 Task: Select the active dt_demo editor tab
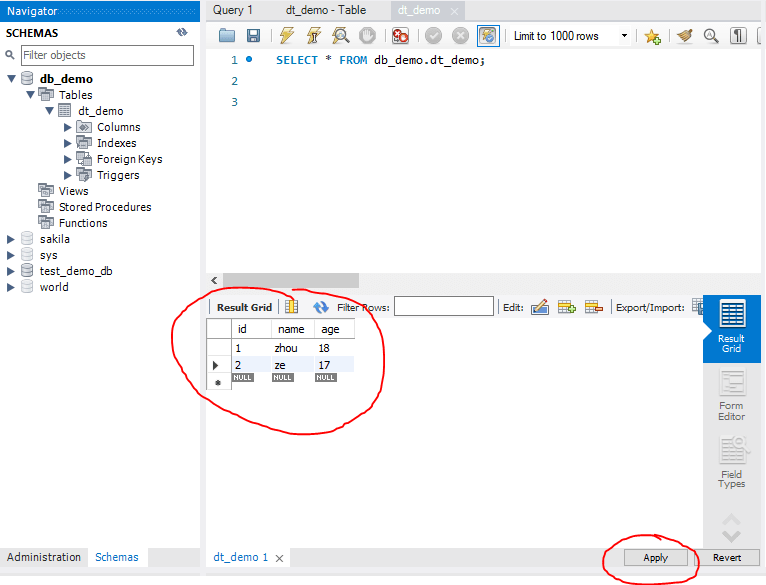click(419, 10)
